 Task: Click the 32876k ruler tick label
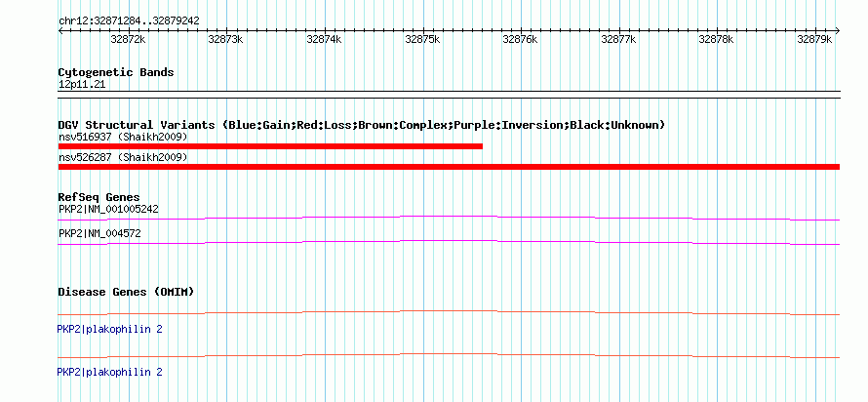521,39
